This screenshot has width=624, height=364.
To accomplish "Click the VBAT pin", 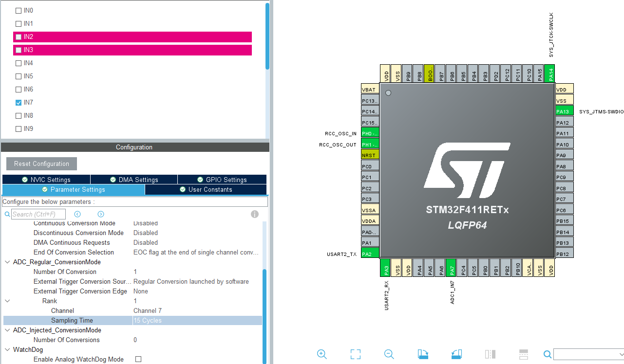I will click(x=370, y=90).
